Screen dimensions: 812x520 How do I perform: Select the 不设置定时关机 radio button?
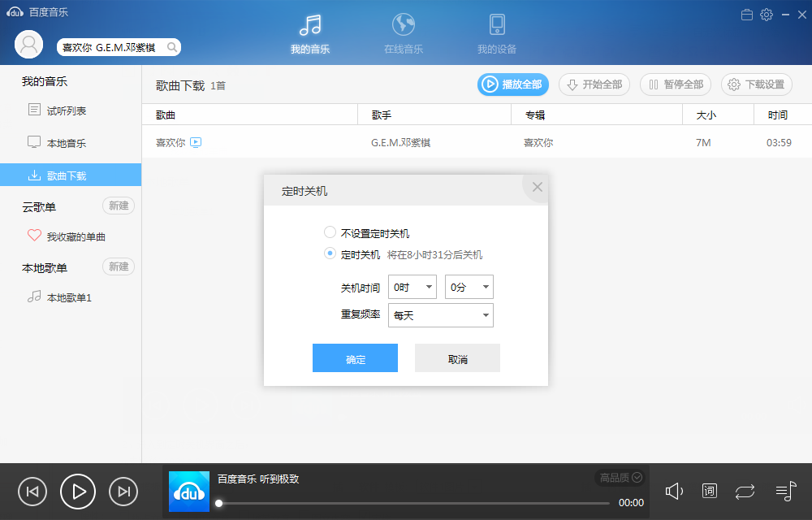330,232
